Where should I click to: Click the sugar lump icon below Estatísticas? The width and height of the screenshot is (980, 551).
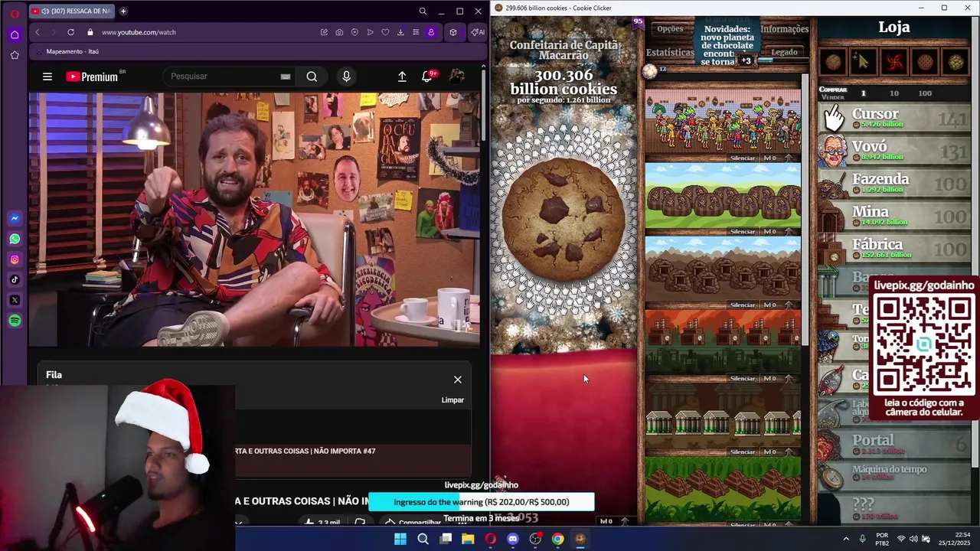click(650, 71)
